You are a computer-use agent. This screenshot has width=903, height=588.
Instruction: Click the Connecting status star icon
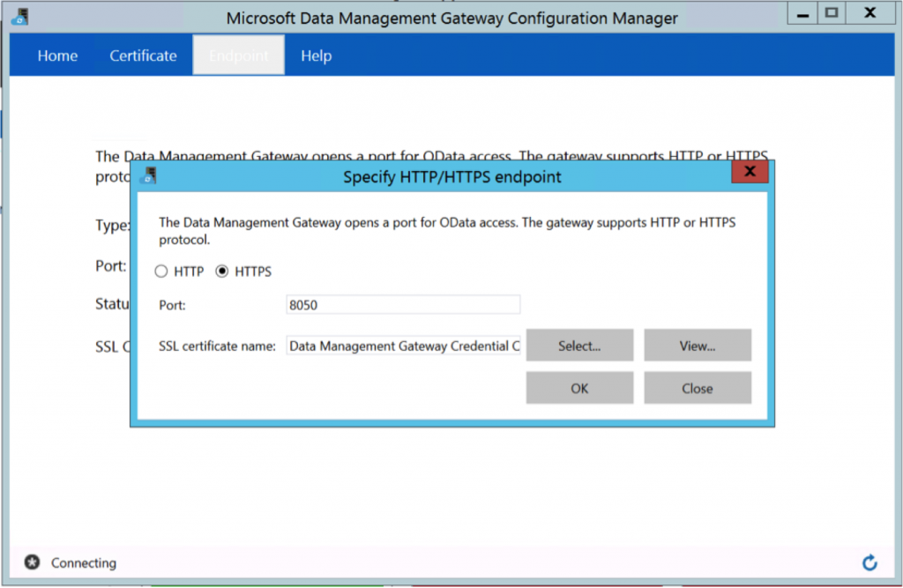tap(32, 562)
